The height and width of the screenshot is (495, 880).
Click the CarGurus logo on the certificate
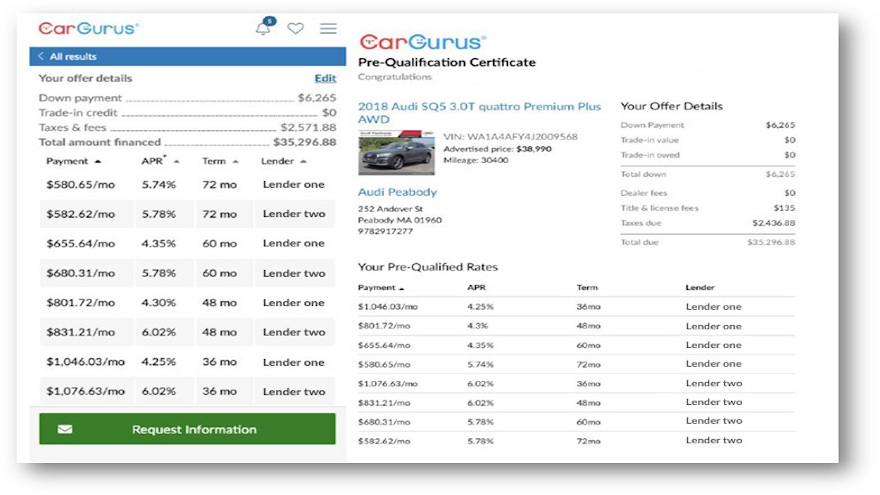pyautogui.click(x=422, y=42)
